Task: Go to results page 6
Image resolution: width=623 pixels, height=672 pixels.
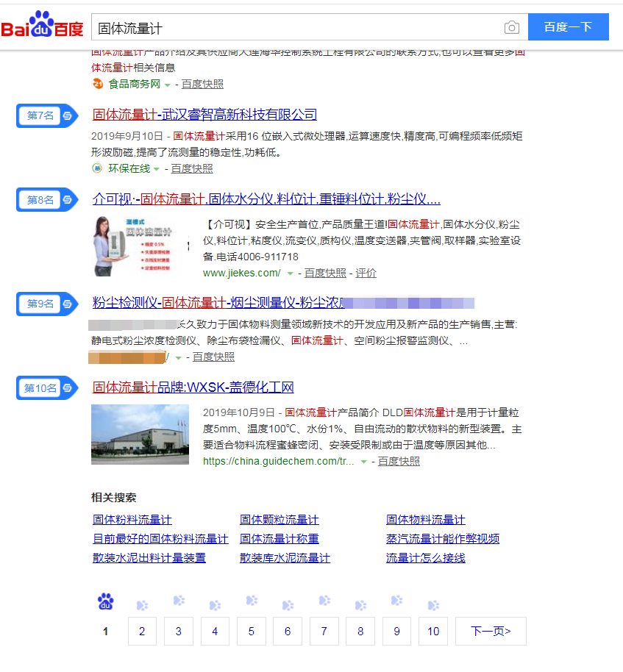Action: click(288, 632)
